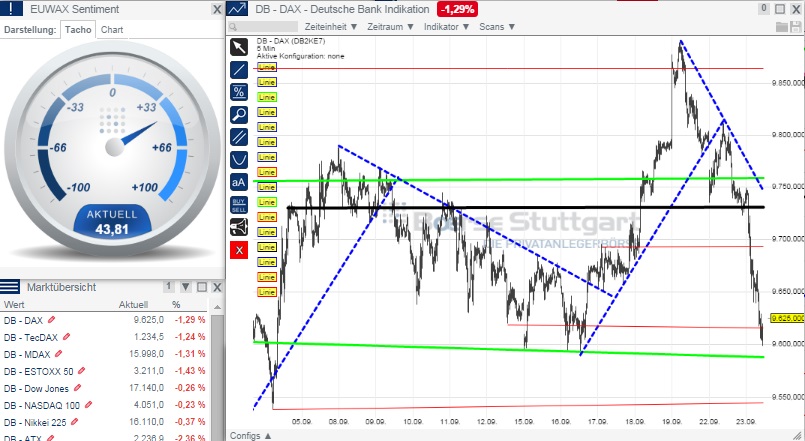Click the yellow 9.625,000 price axis label
This screenshot has width=805, height=441.
[788, 318]
